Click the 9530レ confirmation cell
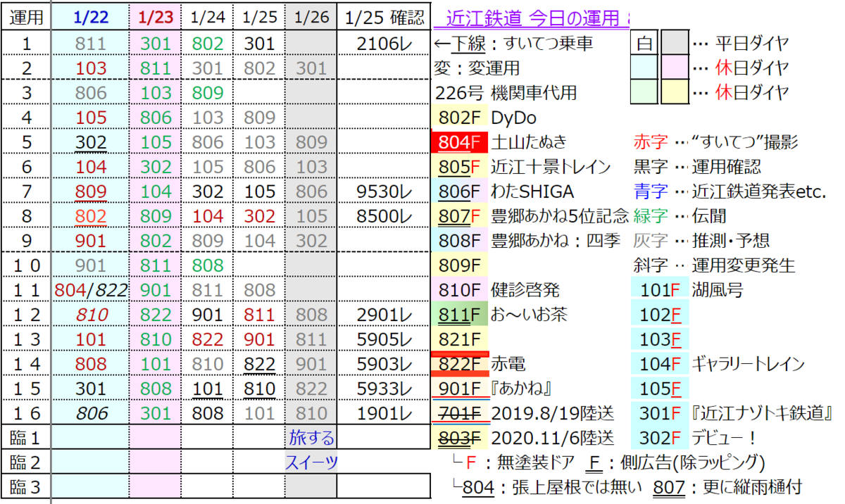 point(384,191)
